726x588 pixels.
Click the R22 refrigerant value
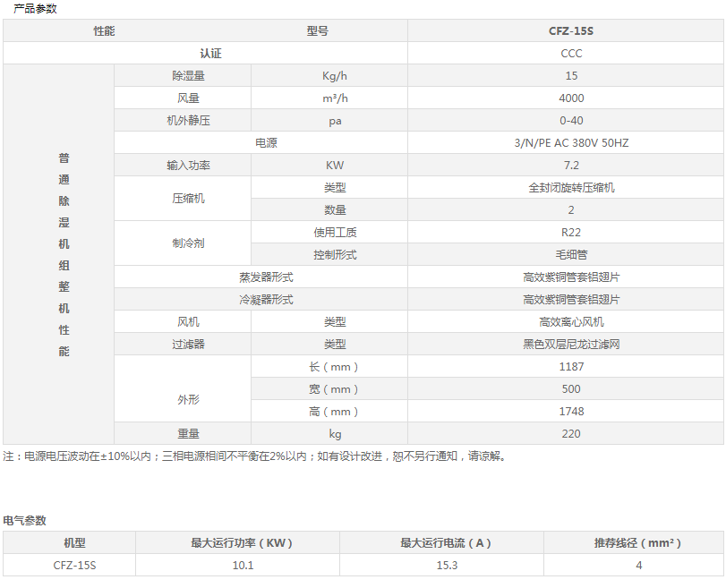(x=570, y=233)
